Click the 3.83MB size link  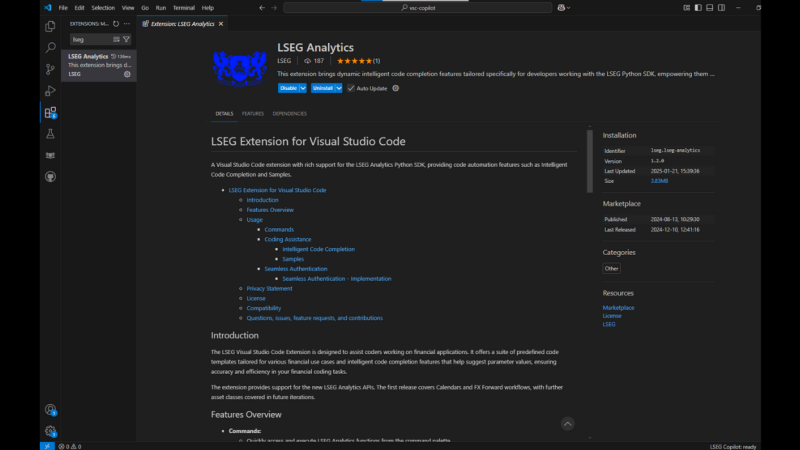click(659, 181)
